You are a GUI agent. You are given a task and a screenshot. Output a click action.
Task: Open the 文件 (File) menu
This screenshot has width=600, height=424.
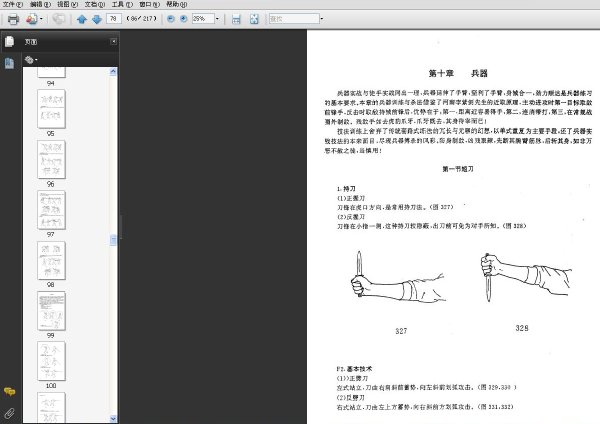click(13, 4)
